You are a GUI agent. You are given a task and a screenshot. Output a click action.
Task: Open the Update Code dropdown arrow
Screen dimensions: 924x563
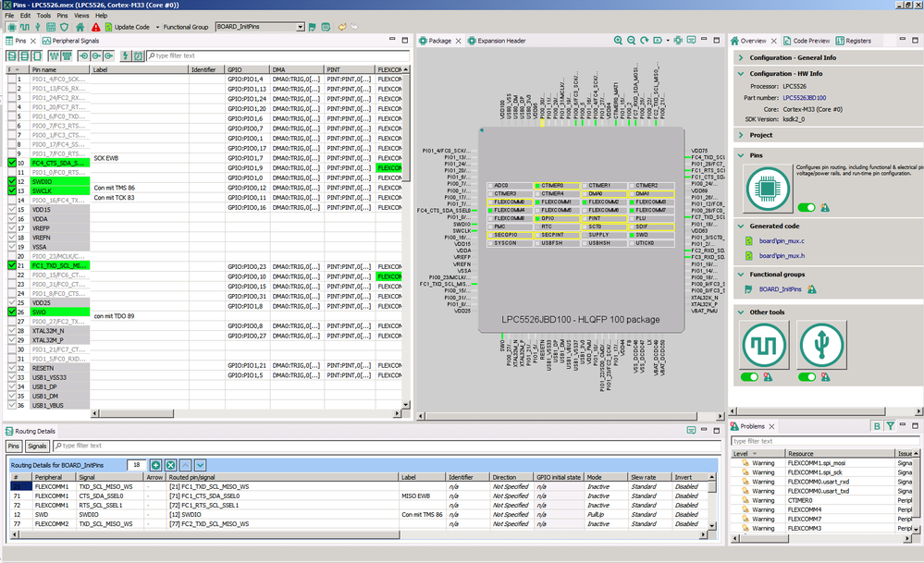tap(157, 27)
